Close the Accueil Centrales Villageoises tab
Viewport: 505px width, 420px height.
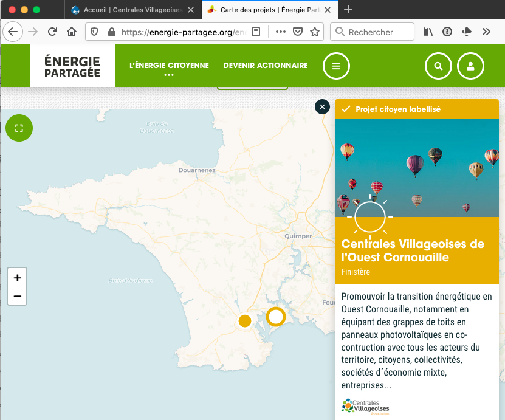point(191,10)
